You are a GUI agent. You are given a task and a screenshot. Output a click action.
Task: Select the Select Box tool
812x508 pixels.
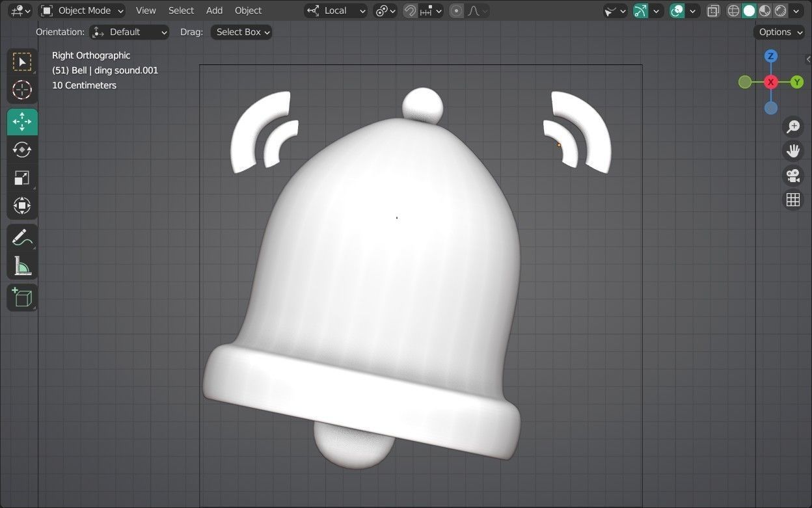click(x=22, y=62)
